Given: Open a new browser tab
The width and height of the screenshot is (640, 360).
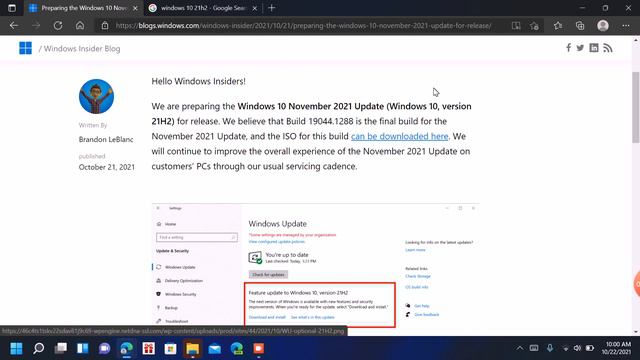Looking at the screenshot, I should pyautogui.click(x=271, y=8).
